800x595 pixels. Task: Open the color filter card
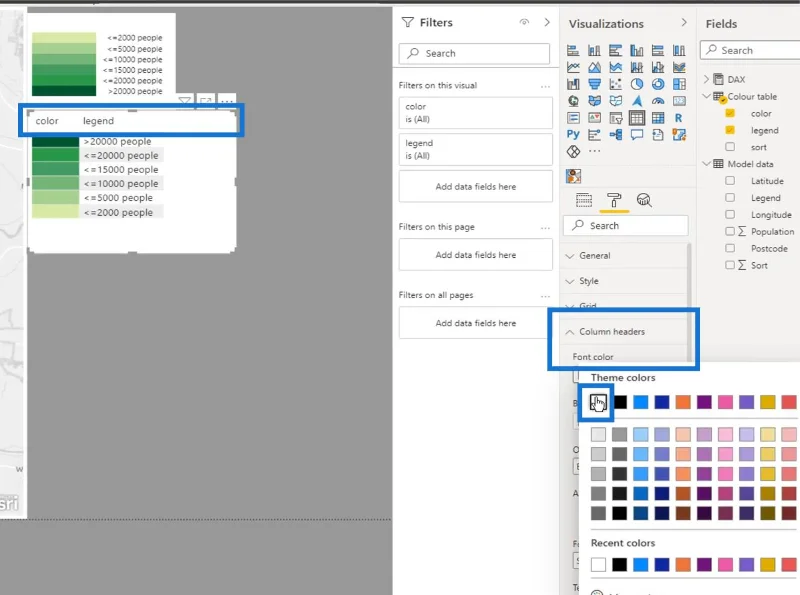pos(475,113)
